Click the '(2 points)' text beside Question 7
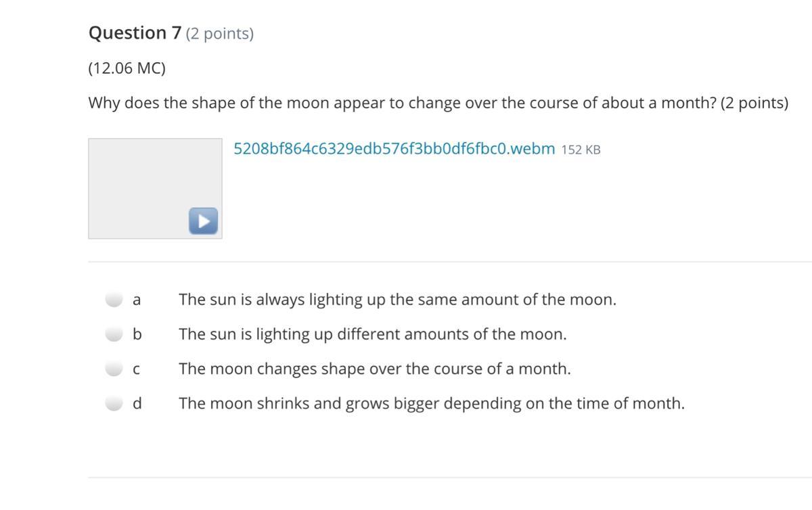The image size is (812, 510). coord(220,34)
